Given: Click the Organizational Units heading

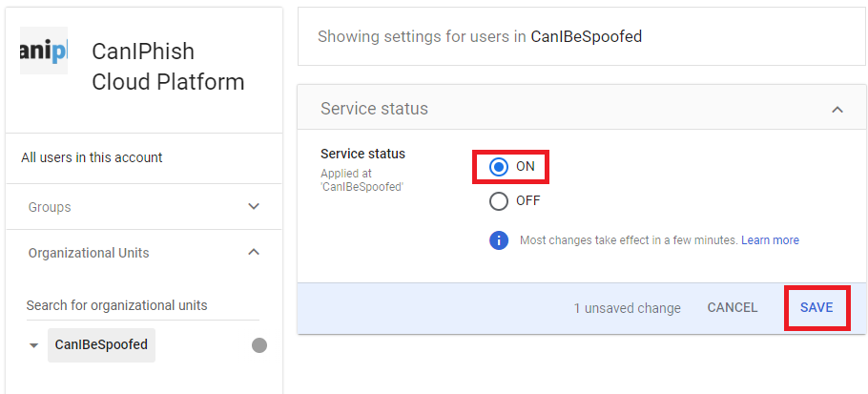Looking at the screenshot, I should pos(89,253).
